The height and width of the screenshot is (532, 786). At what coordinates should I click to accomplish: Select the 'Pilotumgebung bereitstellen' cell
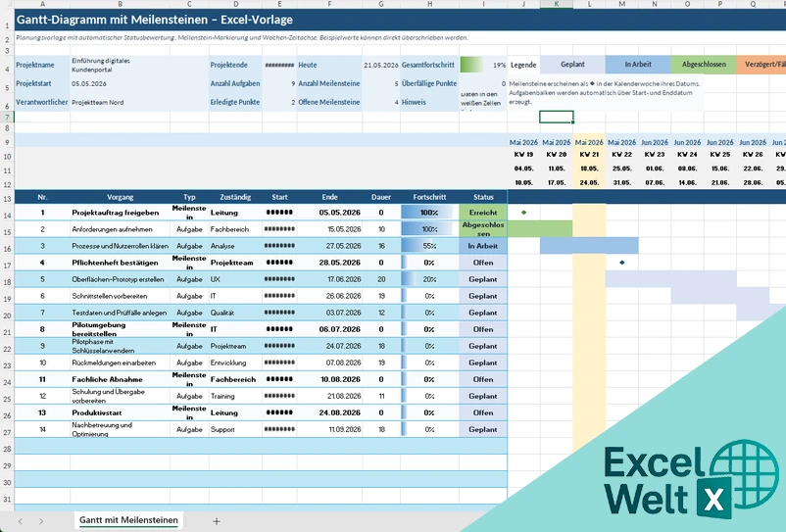[120, 329]
